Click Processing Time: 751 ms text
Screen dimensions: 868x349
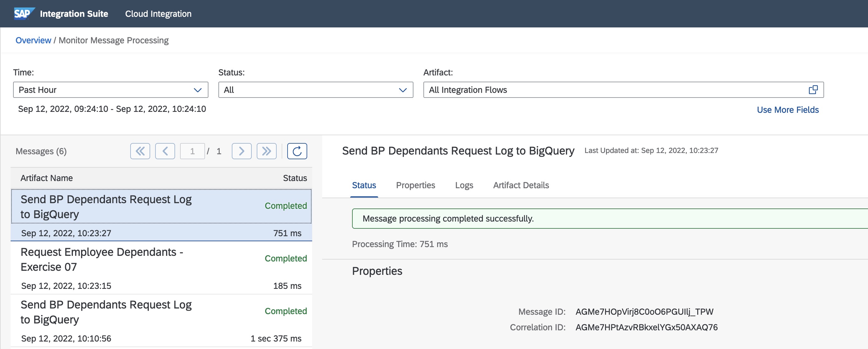pos(400,244)
